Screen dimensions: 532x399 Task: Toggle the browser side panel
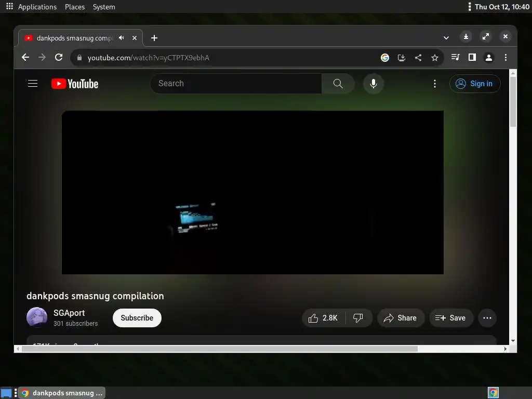(472, 57)
